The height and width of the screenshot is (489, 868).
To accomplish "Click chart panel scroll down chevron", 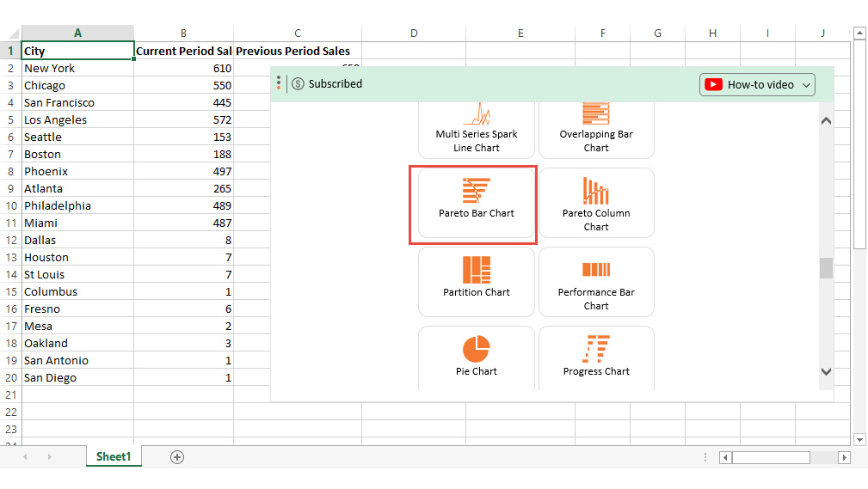I will pyautogui.click(x=826, y=372).
